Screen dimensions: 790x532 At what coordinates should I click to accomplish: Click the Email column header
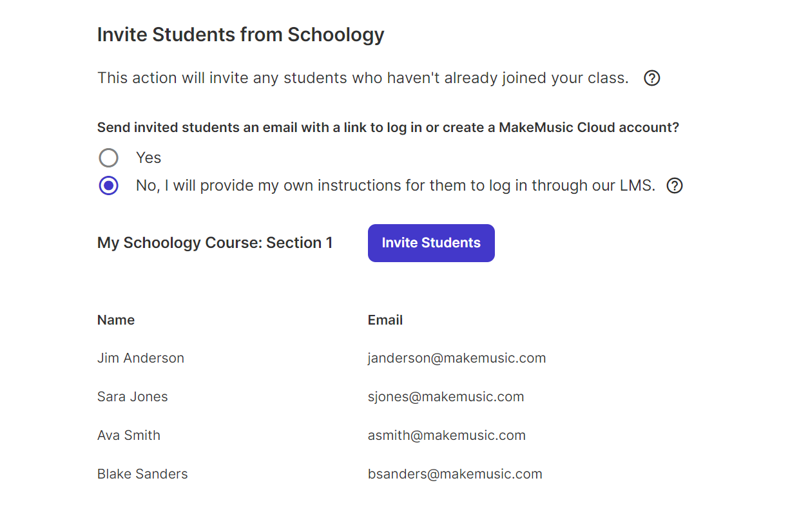click(x=385, y=320)
